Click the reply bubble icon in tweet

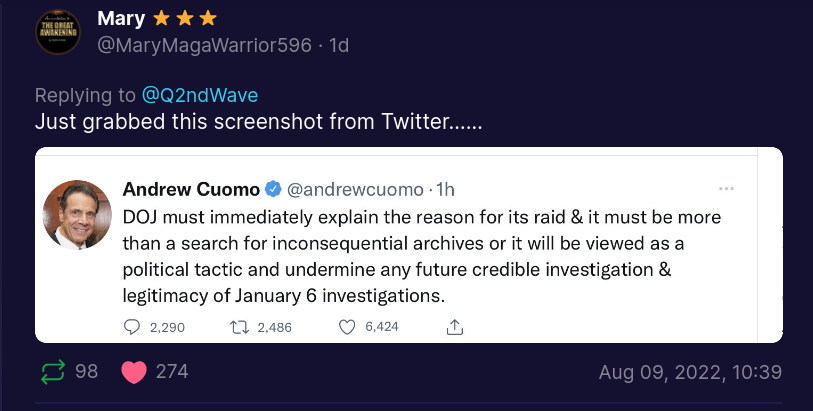coord(133,327)
